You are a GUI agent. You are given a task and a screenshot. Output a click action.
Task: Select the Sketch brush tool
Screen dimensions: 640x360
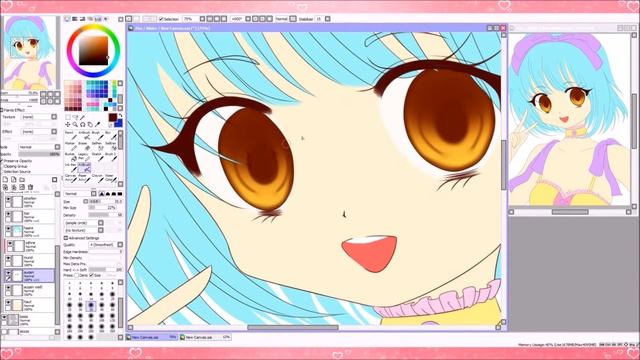click(x=98, y=157)
